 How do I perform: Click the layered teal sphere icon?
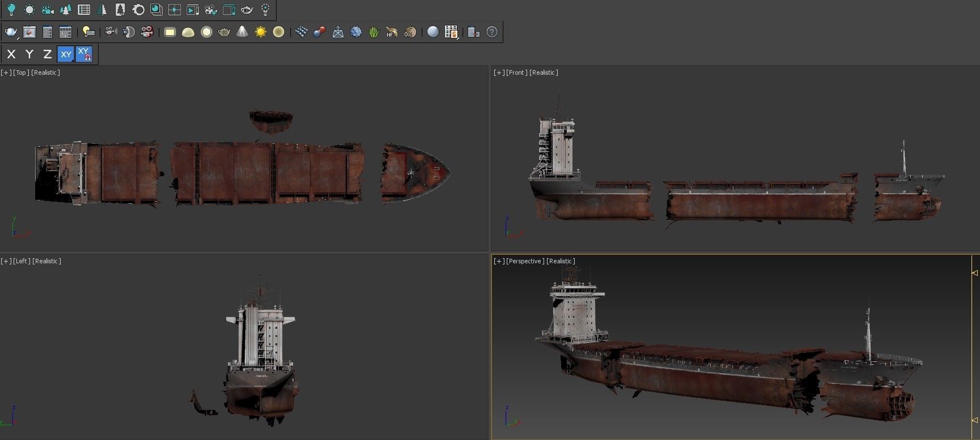tap(156, 10)
